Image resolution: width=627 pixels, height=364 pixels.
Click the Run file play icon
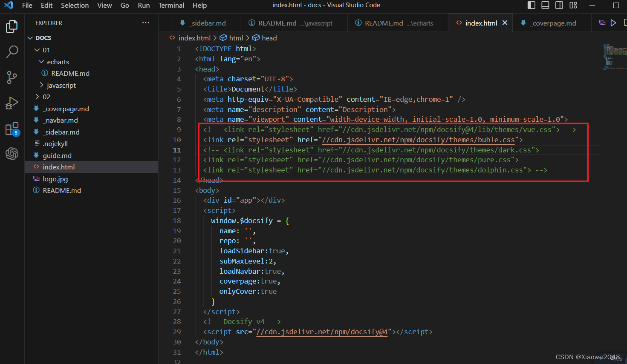click(x=613, y=23)
